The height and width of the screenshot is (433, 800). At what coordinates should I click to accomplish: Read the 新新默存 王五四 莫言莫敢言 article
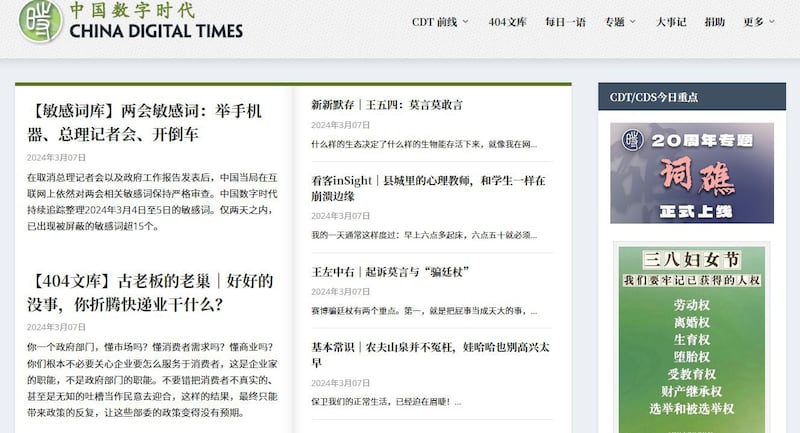coord(386,104)
